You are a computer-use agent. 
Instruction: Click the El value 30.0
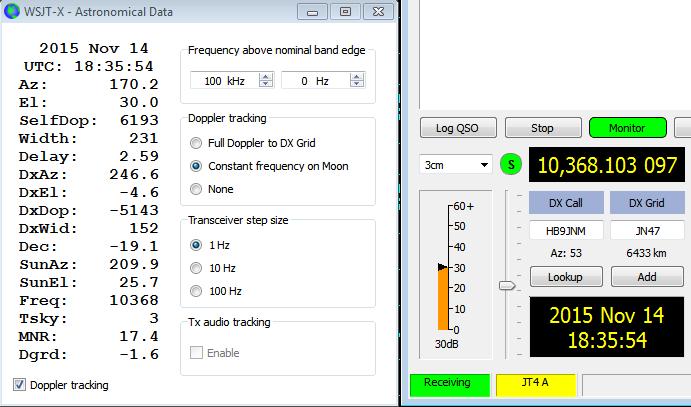139,102
